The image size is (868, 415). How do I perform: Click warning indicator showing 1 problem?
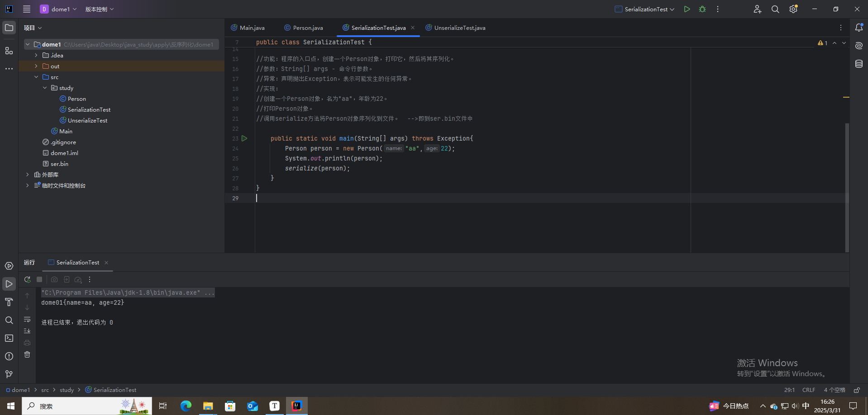point(822,43)
